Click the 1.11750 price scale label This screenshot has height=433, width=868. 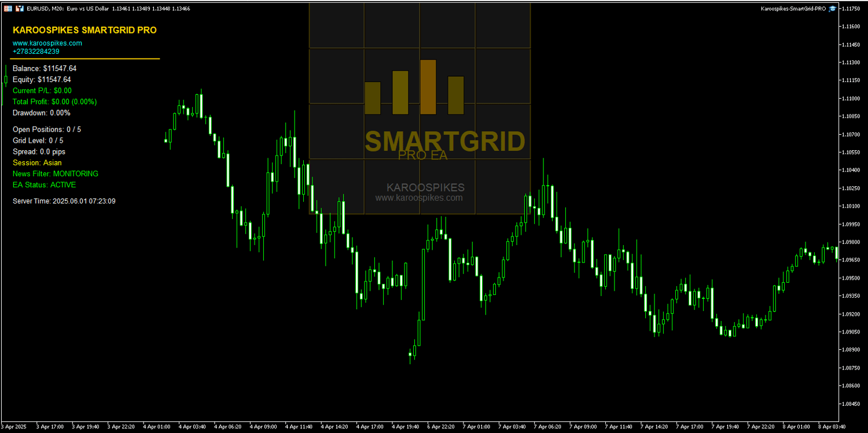[850, 9]
